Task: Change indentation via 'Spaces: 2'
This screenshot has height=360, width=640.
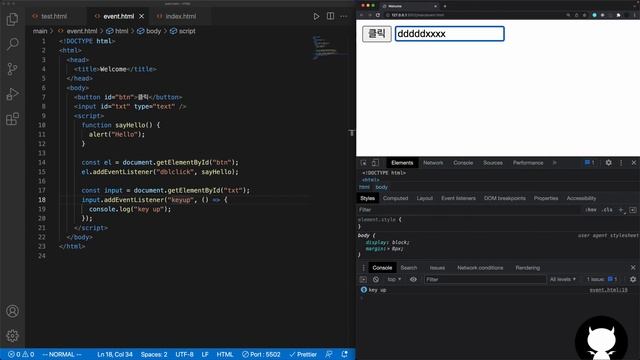Action: tap(154, 354)
